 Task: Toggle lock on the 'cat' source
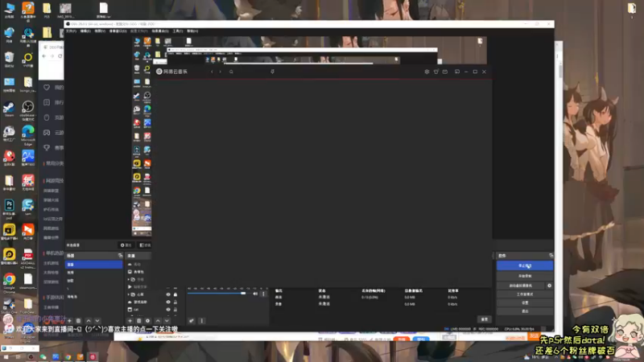click(175, 310)
